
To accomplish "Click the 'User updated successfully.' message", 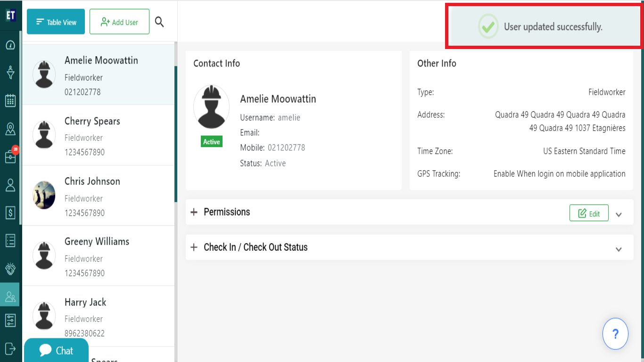I will coord(553,27).
